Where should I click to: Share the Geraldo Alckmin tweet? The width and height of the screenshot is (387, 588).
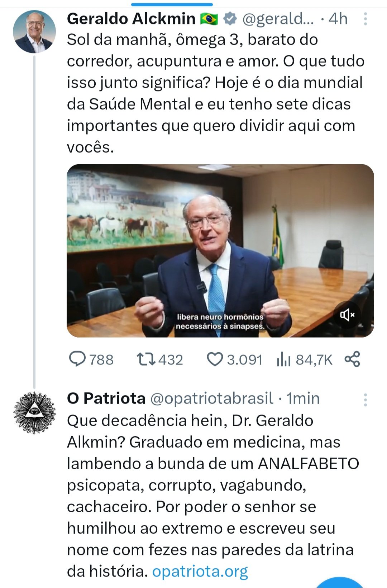point(352,359)
